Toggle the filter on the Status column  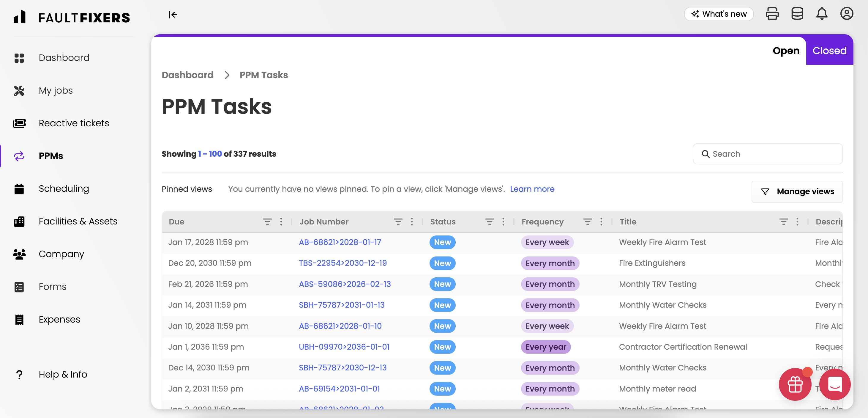tap(490, 221)
